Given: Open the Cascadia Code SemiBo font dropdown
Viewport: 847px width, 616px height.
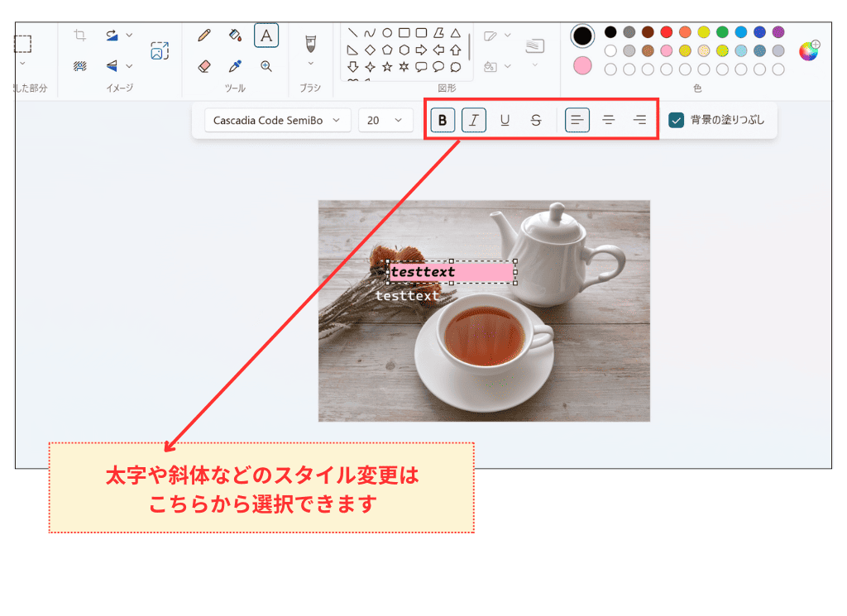Looking at the screenshot, I should pyautogui.click(x=276, y=120).
